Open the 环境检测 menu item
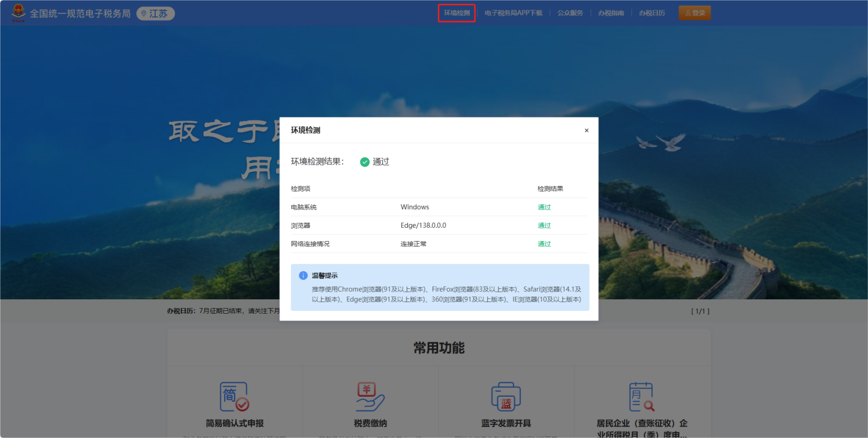 click(x=456, y=13)
